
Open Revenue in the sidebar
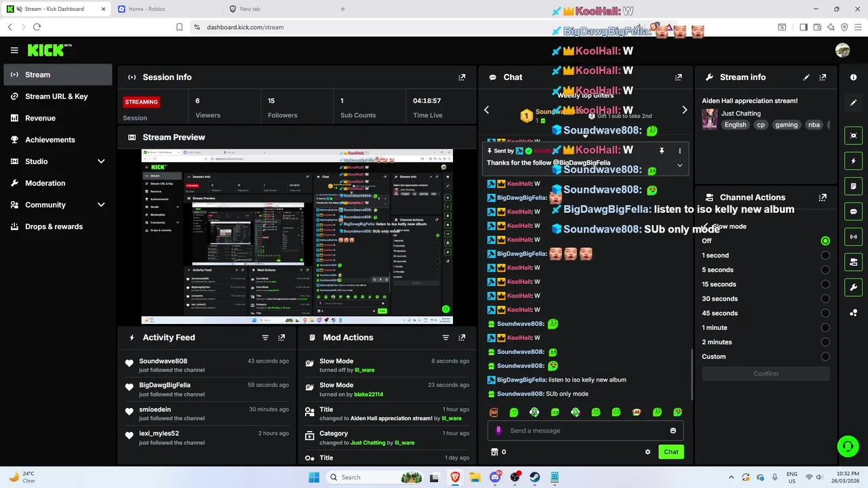point(58,118)
